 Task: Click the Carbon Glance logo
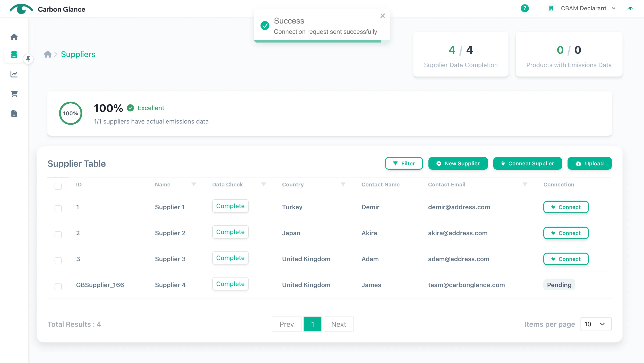[47, 9]
